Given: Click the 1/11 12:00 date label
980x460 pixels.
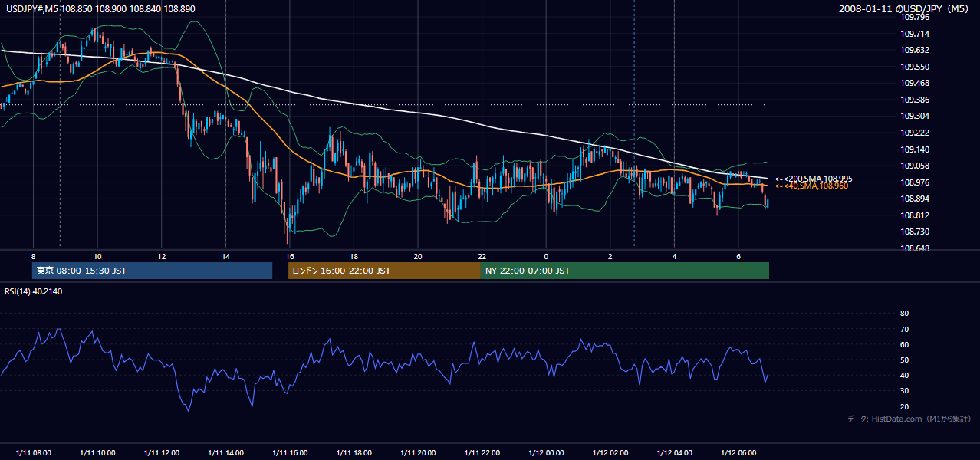Looking at the screenshot, I should coord(161,453).
